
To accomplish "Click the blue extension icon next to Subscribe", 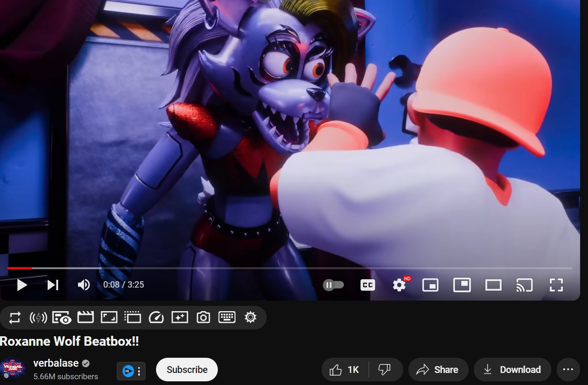I will pyautogui.click(x=128, y=371).
